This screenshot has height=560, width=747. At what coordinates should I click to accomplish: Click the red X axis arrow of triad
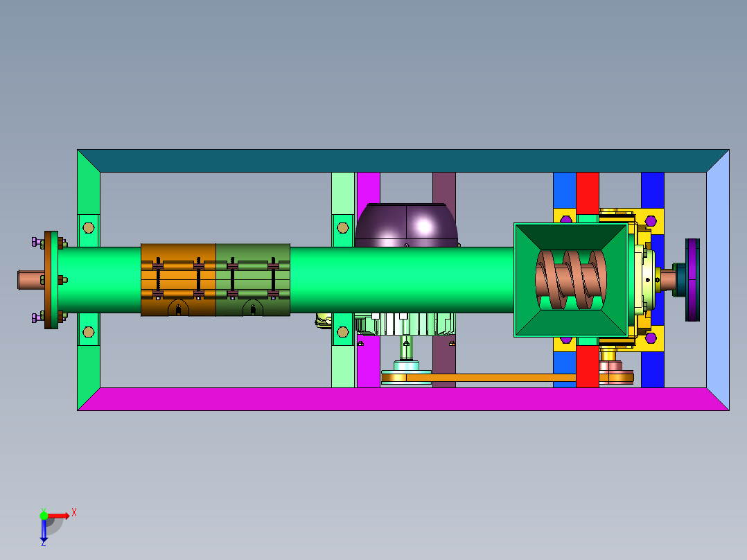tap(59, 516)
